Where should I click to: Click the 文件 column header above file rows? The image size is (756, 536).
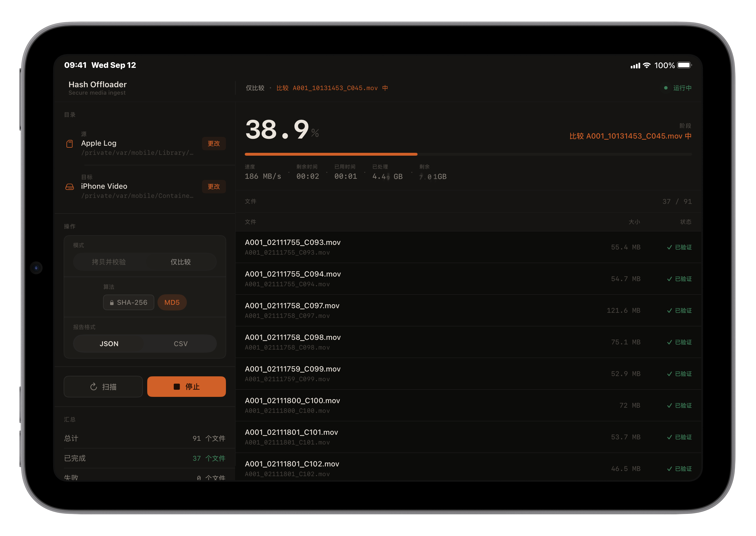tap(250, 222)
